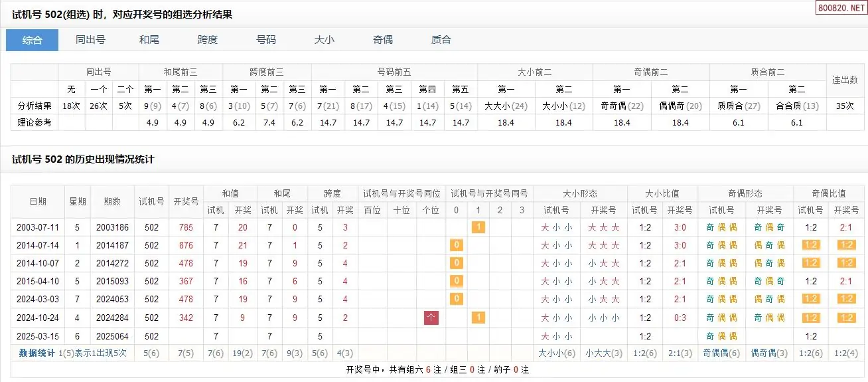The width and height of the screenshot is (868, 382).
Task: Click the 偶偶奇(20) analysis result
Action: click(680, 105)
